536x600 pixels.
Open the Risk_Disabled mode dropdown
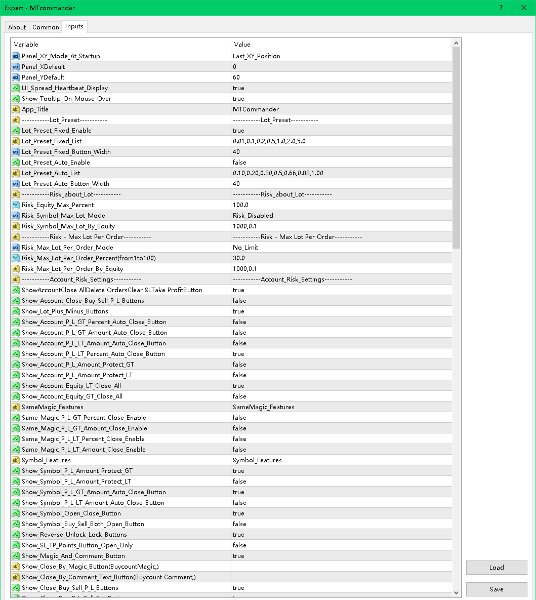point(341,216)
